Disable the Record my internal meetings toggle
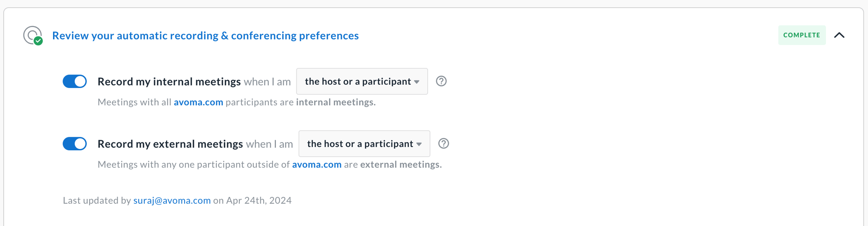Viewport: 868px width, 226px height. (x=75, y=81)
